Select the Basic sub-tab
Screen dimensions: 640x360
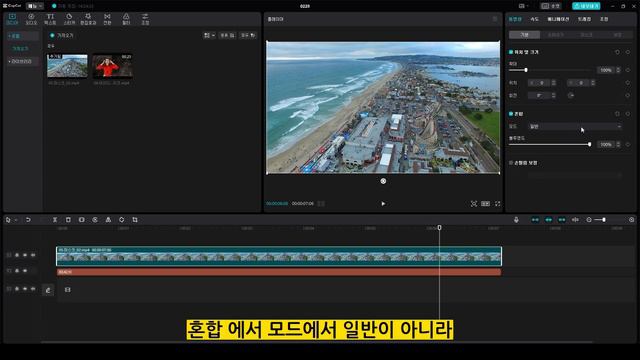pos(524,35)
